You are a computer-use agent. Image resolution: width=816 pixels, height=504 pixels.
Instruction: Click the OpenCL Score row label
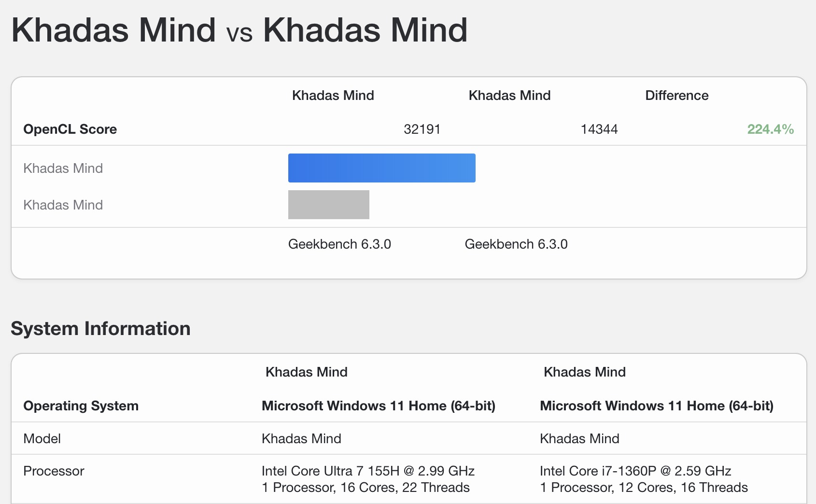click(x=70, y=129)
